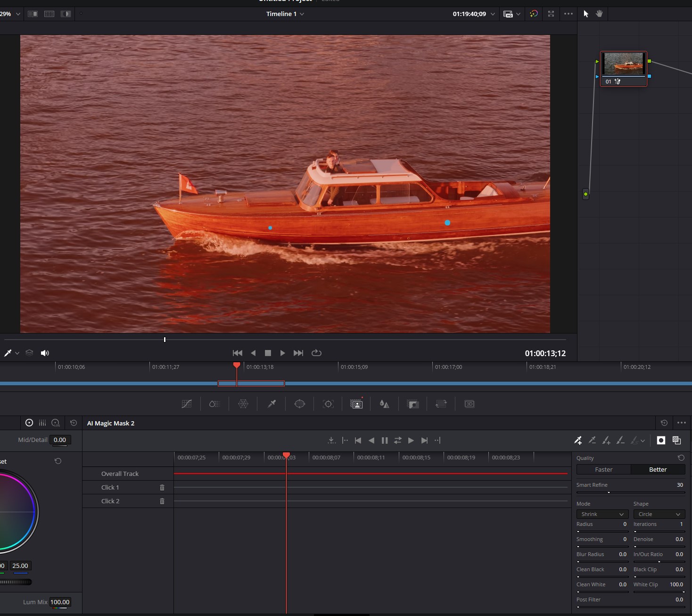Viewport: 692px width, 616px height.
Task: Delete the Click 1 track
Action: click(162, 487)
